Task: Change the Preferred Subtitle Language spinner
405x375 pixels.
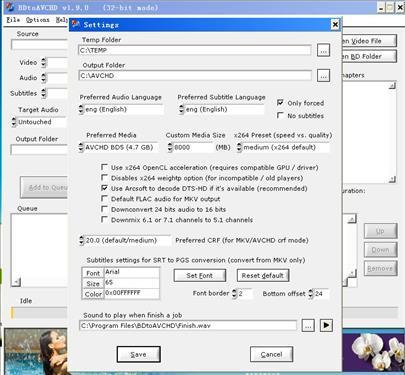Action: pos(181,109)
